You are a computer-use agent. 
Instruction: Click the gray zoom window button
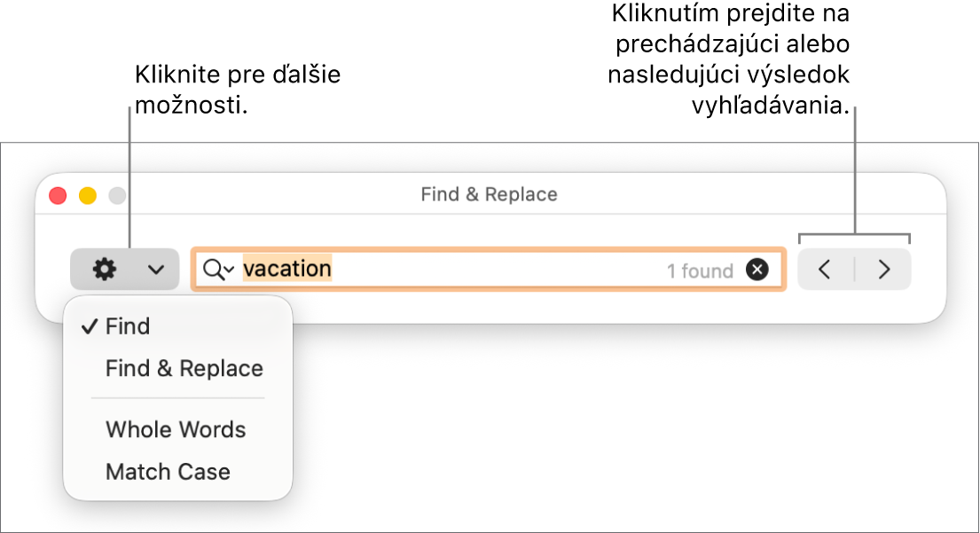coord(117,195)
